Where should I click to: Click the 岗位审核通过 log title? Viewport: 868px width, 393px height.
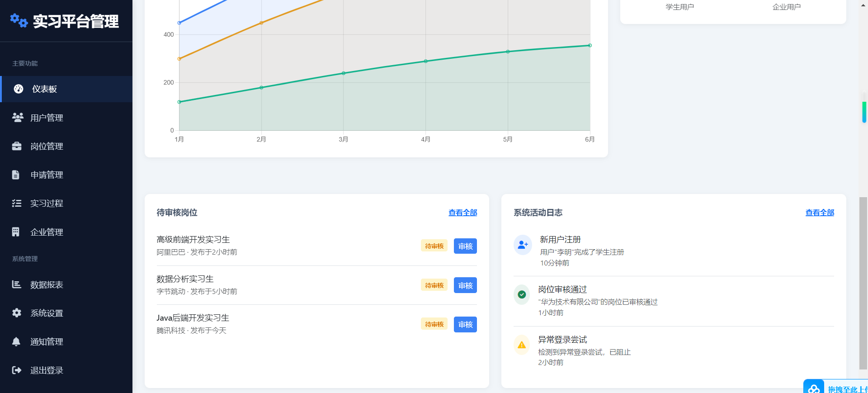[x=562, y=289]
